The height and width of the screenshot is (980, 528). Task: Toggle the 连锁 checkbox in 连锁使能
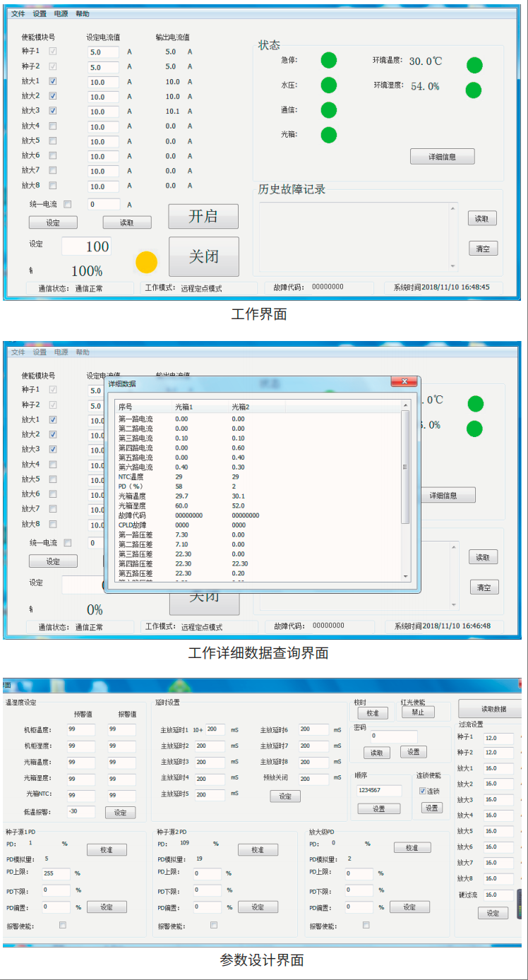point(423,791)
